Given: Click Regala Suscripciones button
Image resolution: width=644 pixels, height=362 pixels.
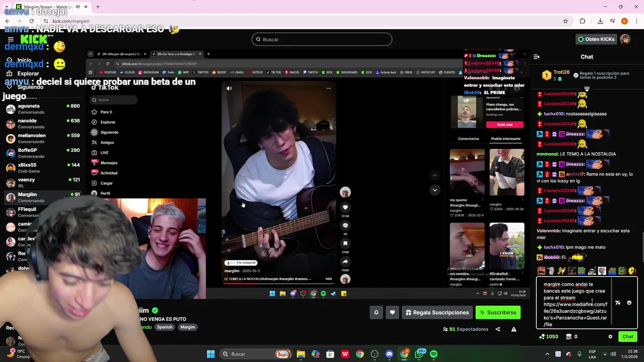Looking at the screenshot, I should (x=437, y=312).
